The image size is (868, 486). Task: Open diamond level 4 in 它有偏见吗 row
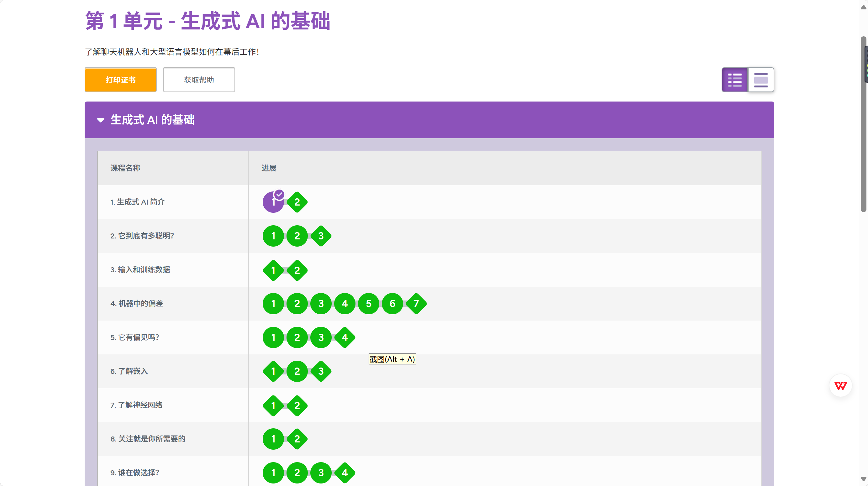click(x=345, y=337)
